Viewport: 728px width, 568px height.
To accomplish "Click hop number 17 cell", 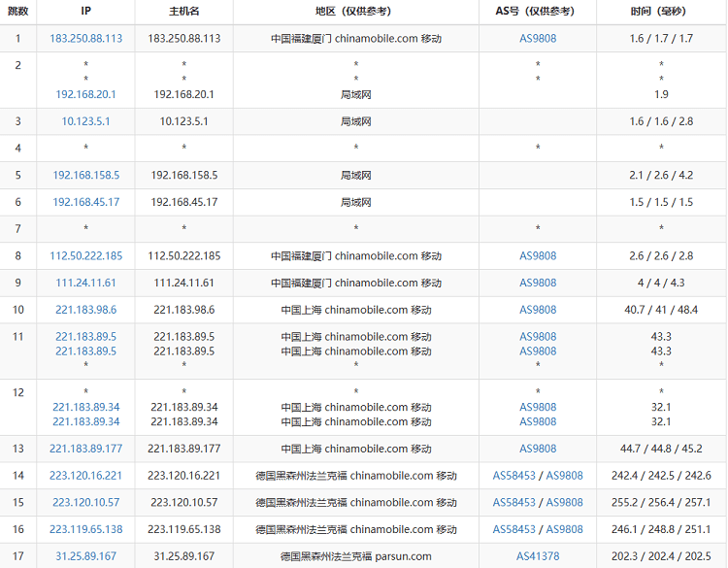I will coord(18,556).
